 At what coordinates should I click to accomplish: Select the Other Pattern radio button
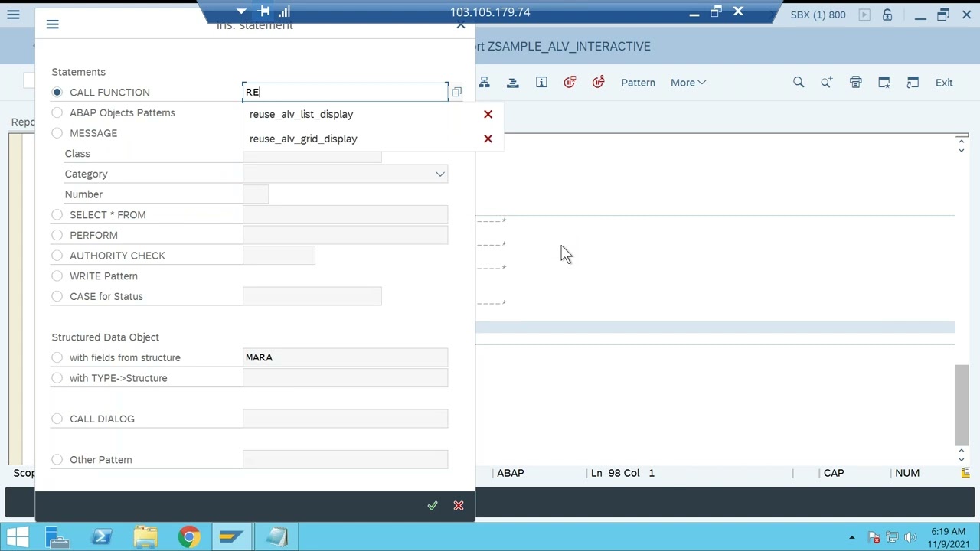coord(57,460)
